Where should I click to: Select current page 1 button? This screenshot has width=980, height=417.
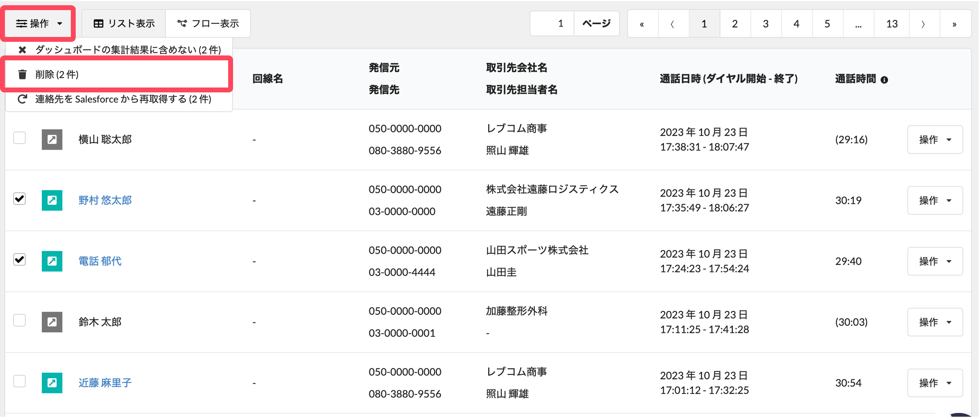[x=704, y=24]
